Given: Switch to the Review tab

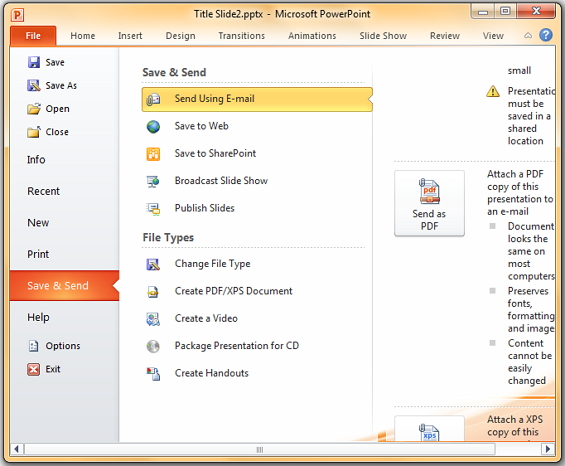Looking at the screenshot, I should click(x=445, y=36).
